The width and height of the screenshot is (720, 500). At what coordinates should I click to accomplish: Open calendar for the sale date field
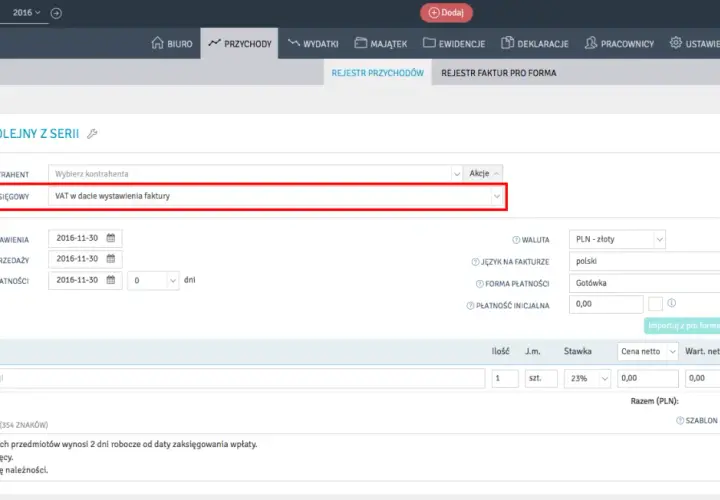pos(111,258)
